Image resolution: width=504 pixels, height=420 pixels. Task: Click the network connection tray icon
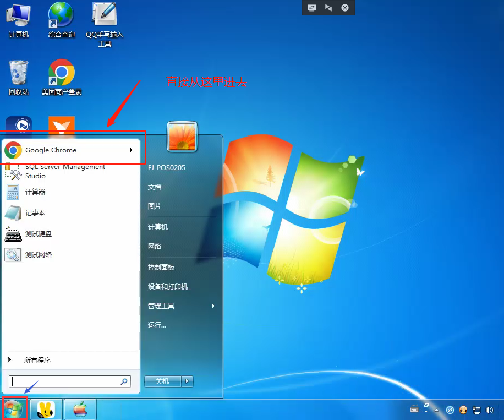tap(476, 410)
